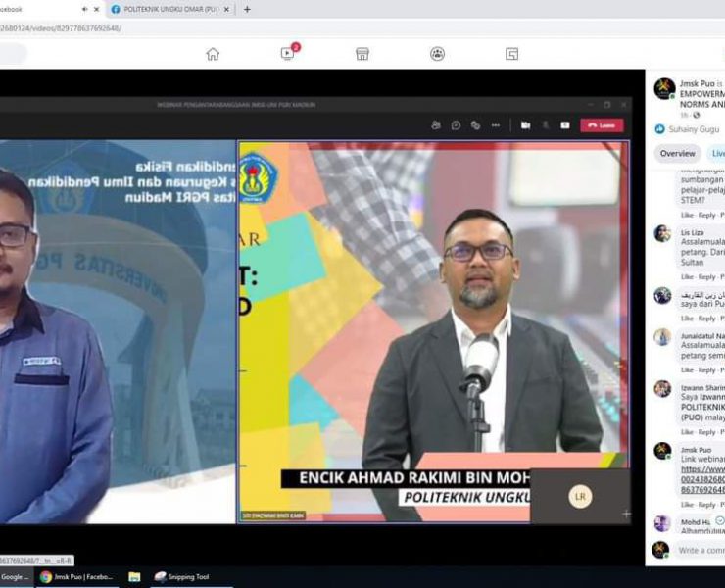Switch to the POLITEKNIK UNGKU OMAR browser tab
This screenshot has width=725, height=588.
(170, 9)
